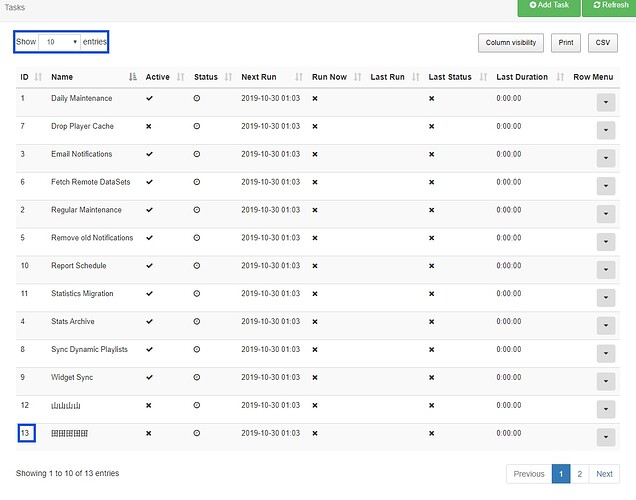Click Last Status cross for Email Notifications

point(432,154)
